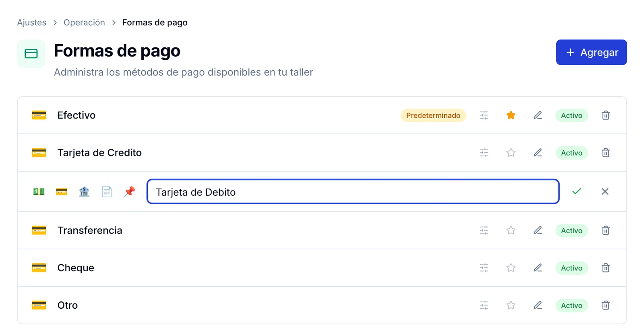644x332 pixels.
Task: Delete the Transferencia payment method
Action: (x=605, y=230)
